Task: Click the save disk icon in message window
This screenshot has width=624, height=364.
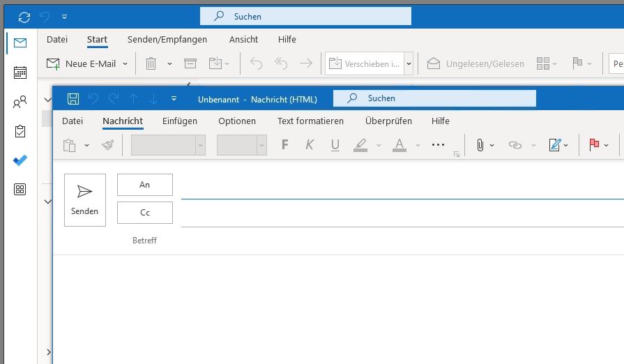Action: pyautogui.click(x=73, y=98)
